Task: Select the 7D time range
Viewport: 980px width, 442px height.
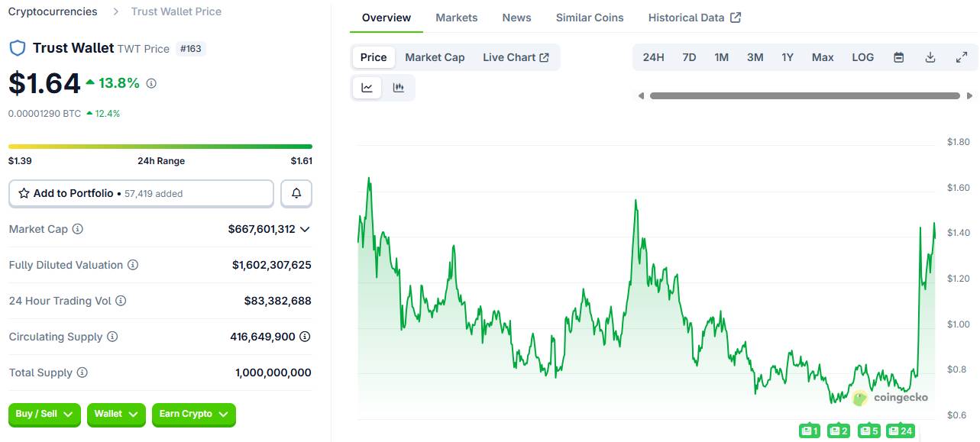Action: (x=689, y=57)
